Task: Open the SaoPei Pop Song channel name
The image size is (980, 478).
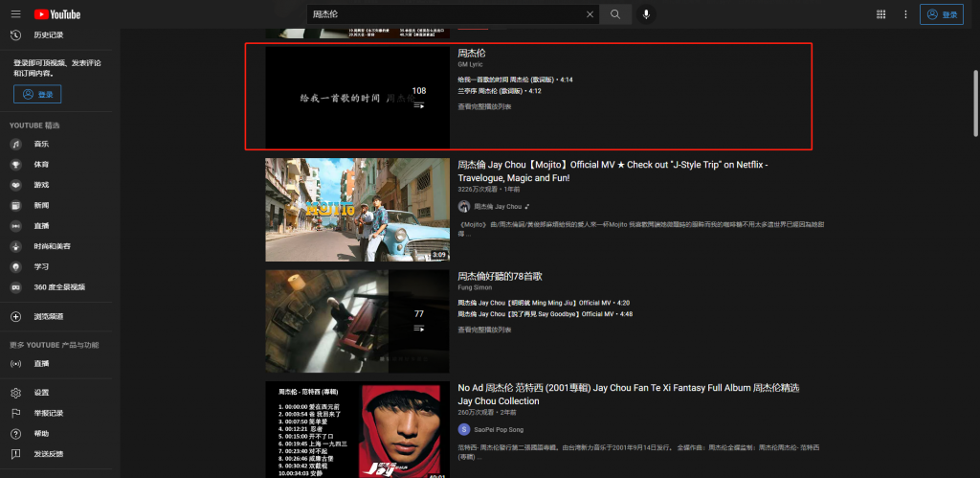Action: pos(499,430)
